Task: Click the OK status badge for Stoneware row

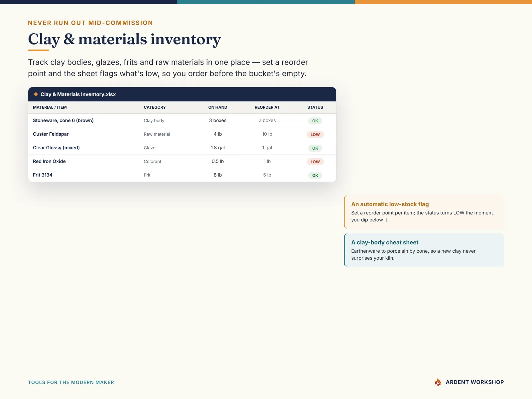Action: 315,121
